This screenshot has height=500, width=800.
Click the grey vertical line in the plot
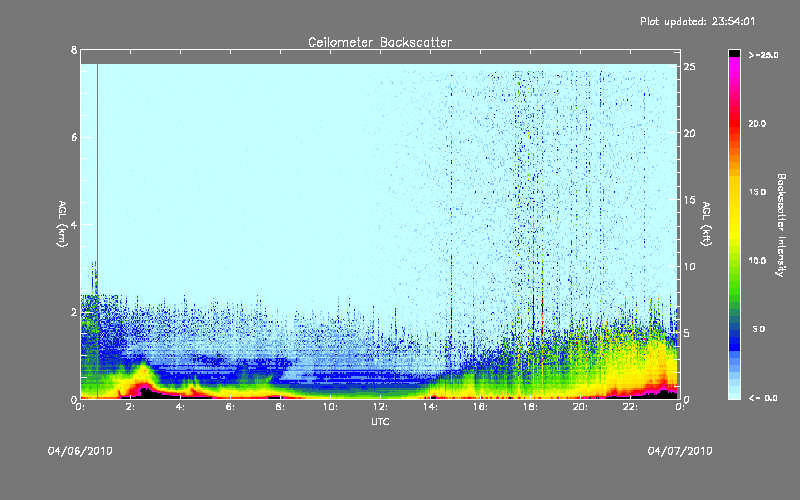tap(97, 231)
